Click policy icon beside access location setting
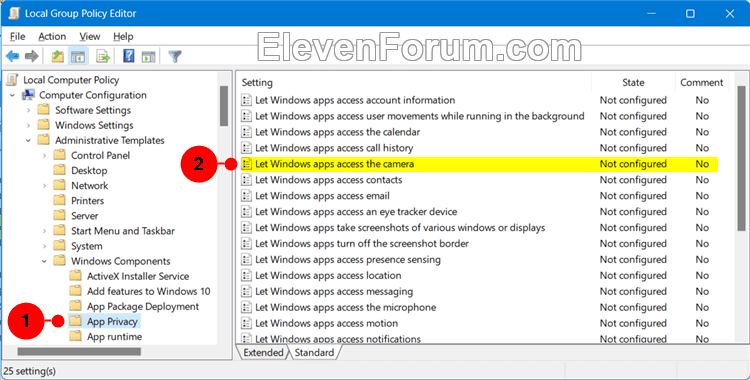750x380 pixels. 246,276
